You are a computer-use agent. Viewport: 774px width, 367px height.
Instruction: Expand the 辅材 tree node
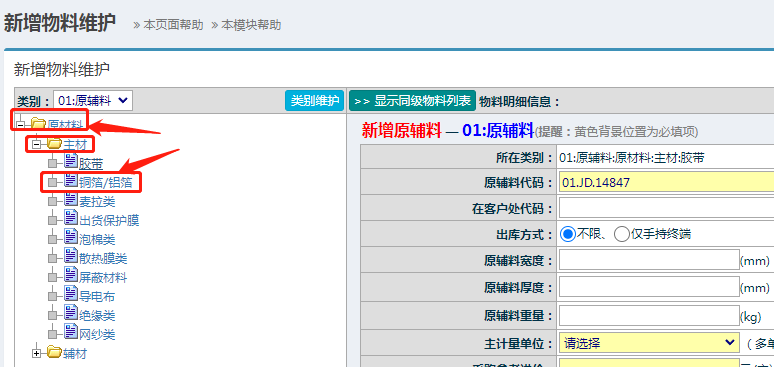tap(36, 353)
